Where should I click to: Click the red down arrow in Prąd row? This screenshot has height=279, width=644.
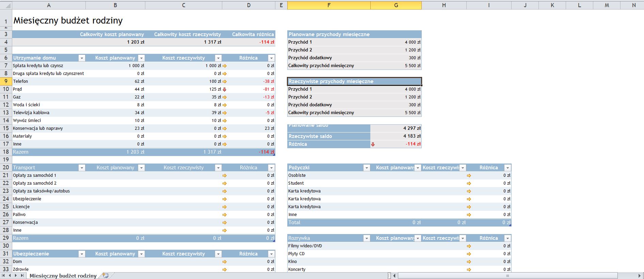click(x=224, y=89)
